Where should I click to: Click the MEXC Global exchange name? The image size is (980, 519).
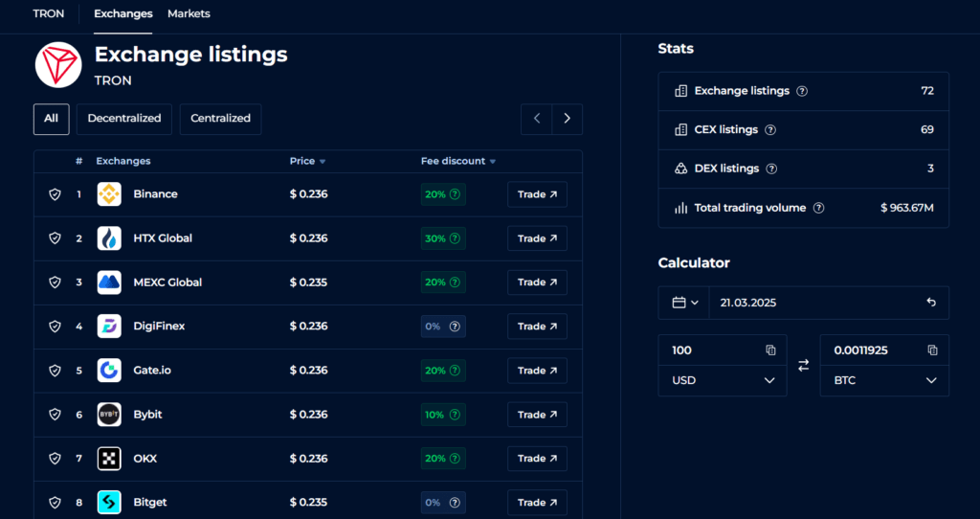point(167,282)
